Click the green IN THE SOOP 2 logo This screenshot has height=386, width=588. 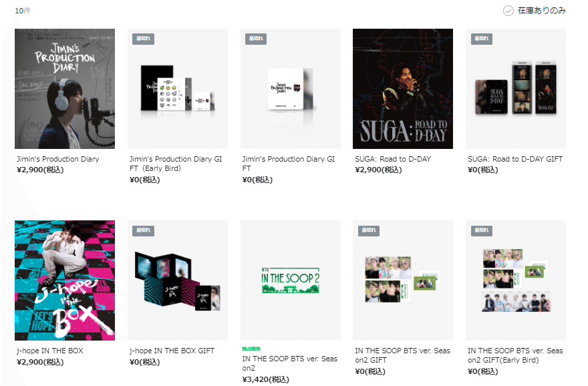click(x=291, y=280)
